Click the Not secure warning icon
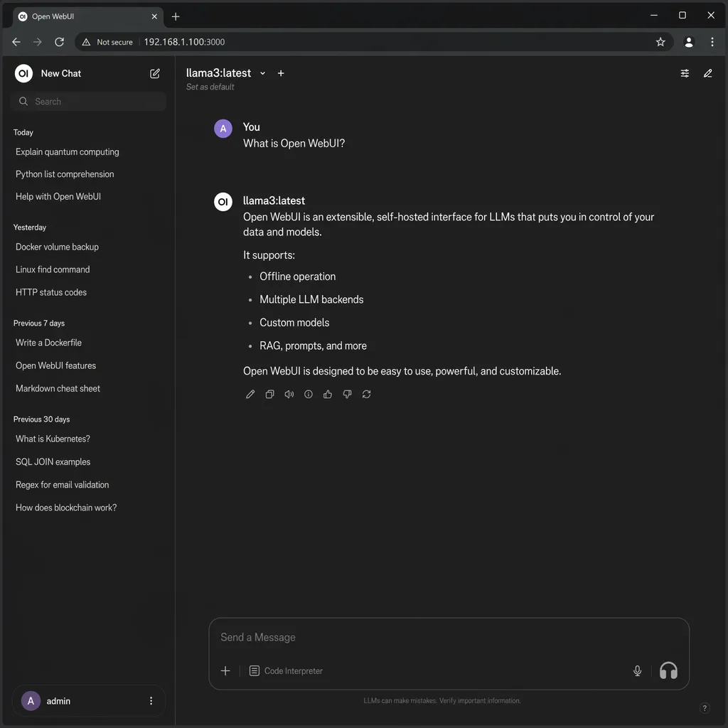Viewport: 728px width, 728px height. coord(86,42)
